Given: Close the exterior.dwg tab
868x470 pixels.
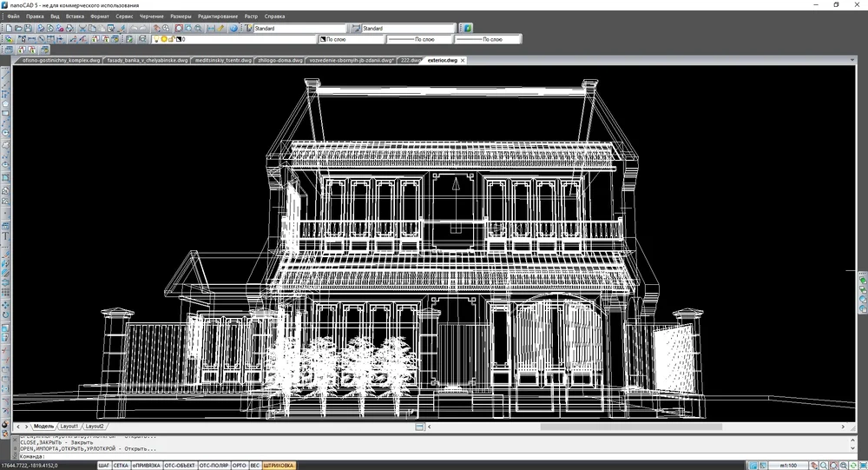Looking at the screenshot, I should 463,60.
